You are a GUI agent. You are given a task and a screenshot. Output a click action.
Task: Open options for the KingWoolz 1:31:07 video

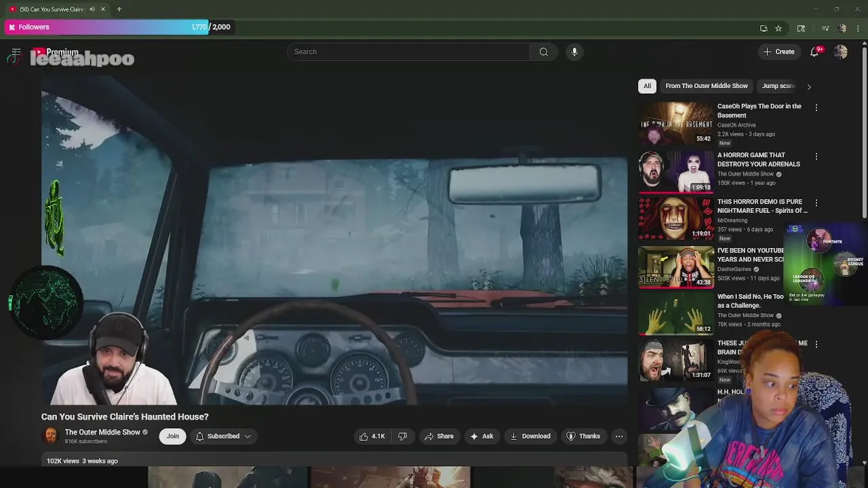click(816, 344)
